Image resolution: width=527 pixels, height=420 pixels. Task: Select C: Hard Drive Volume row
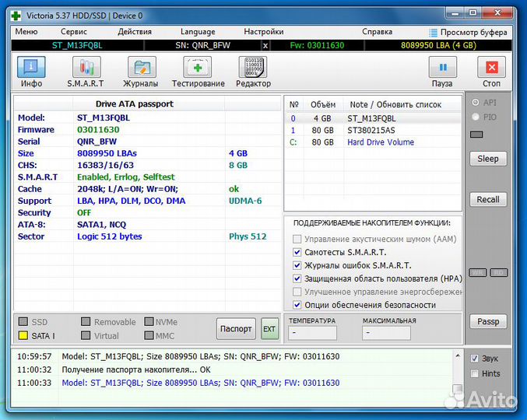pyautogui.click(x=373, y=142)
